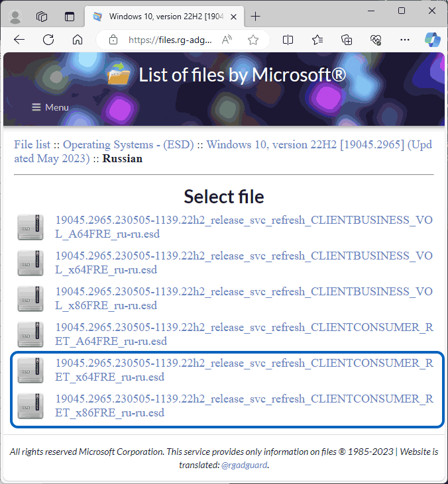
Task: Open the @rgadguard translator link
Action: [x=245, y=465]
